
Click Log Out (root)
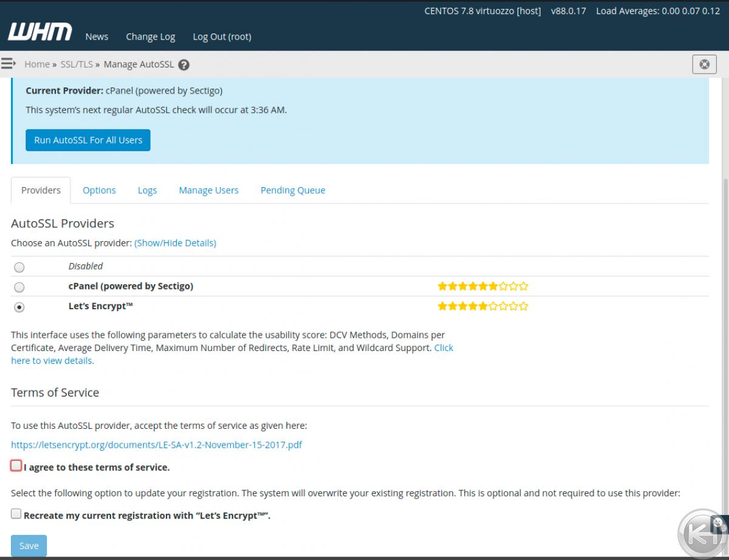(x=222, y=36)
